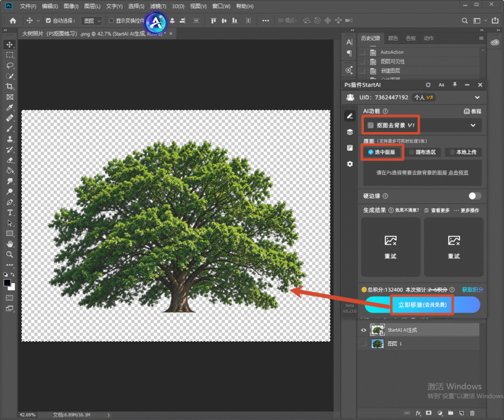Select the Rectangular Marquee tool
The height and width of the screenshot is (420, 504).
tap(10, 55)
